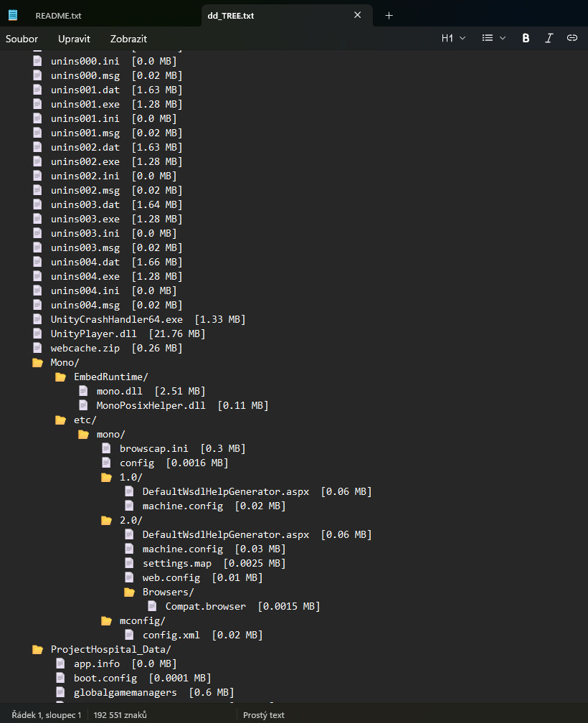Open the Soubor menu
Viewport: 588px width, 723px height.
(x=22, y=39)
